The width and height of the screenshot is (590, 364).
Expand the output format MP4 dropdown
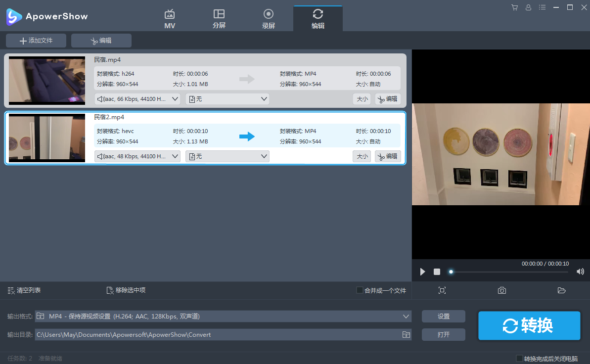pyautogui.click(x=406, y=316)
